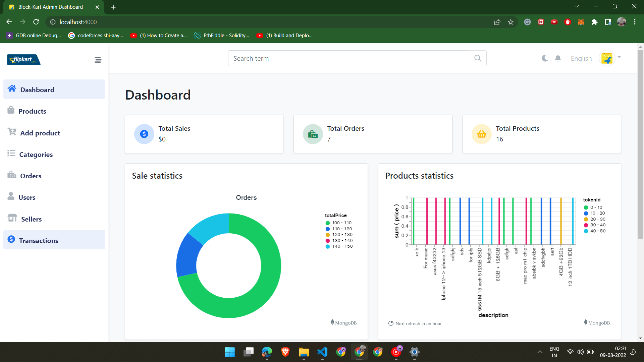Toggle the 120 - 130 legend entry
This screenshot has height=362, width=644.
coord(339,235)
